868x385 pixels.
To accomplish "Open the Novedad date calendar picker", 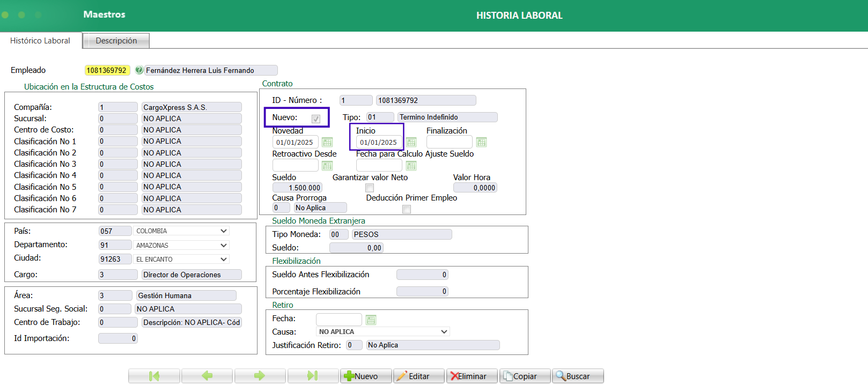I will [327, 142].
